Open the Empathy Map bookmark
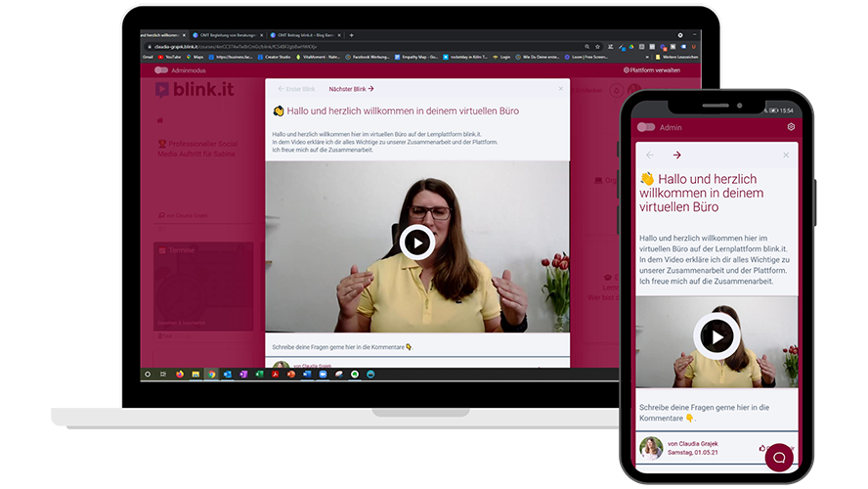This screenshot has height=489, width=868. 416,57
